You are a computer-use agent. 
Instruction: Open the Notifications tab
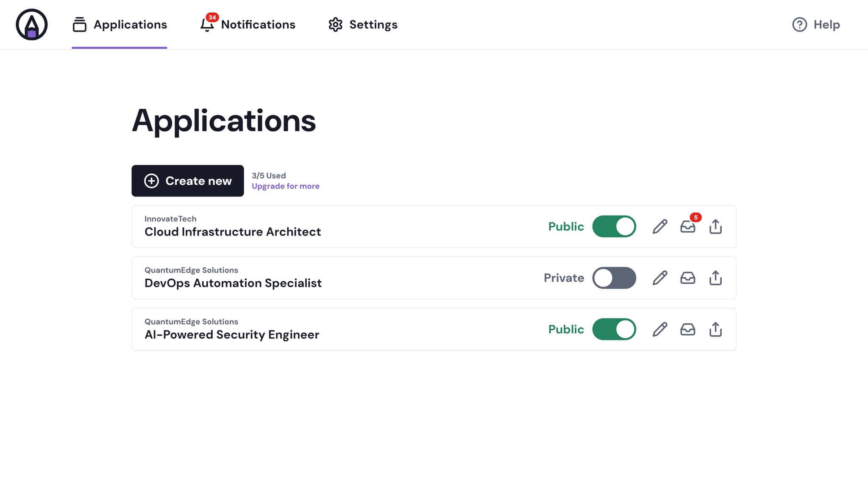248,25
